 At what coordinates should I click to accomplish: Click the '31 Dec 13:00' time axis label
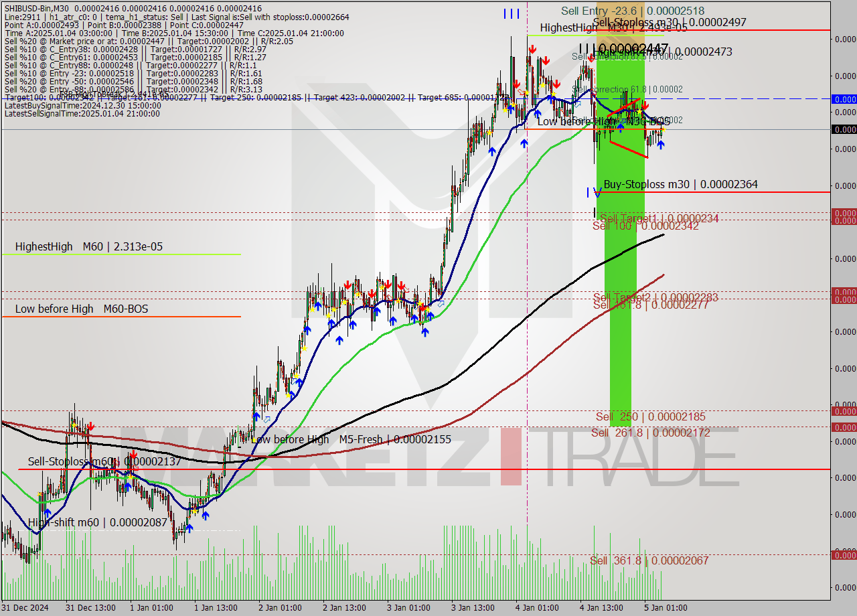pos(91,608)
